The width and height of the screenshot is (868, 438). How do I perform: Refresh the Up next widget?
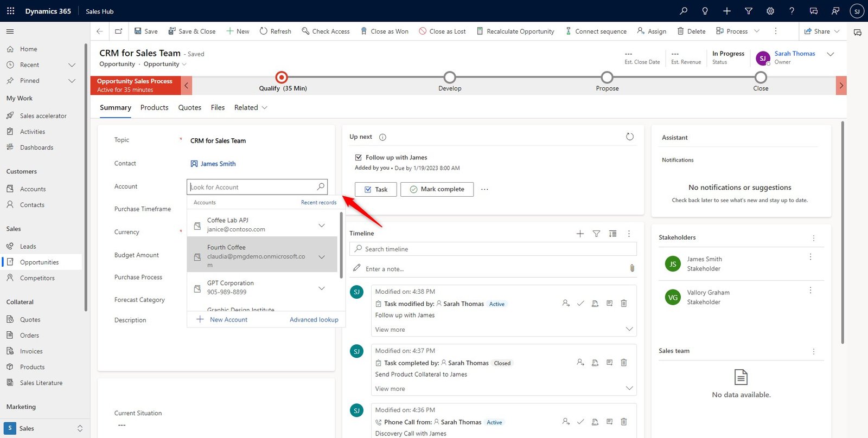point(630,137)
